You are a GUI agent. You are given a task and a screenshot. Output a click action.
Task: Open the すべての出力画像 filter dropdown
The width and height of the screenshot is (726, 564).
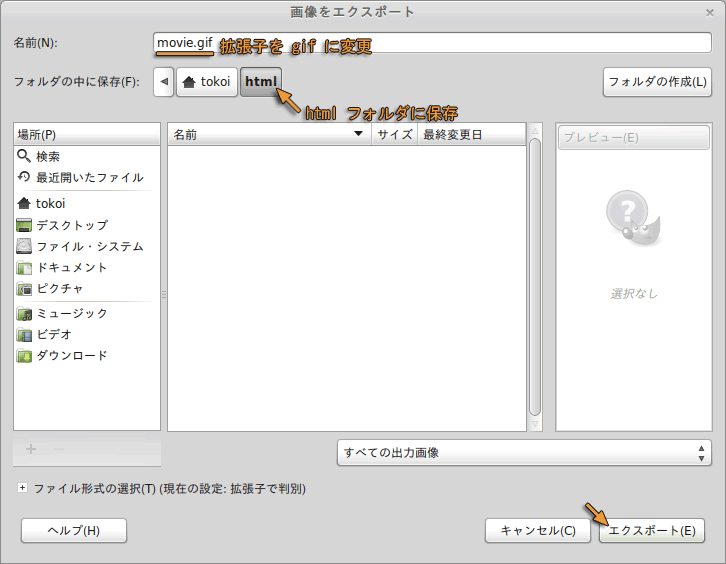524,453
